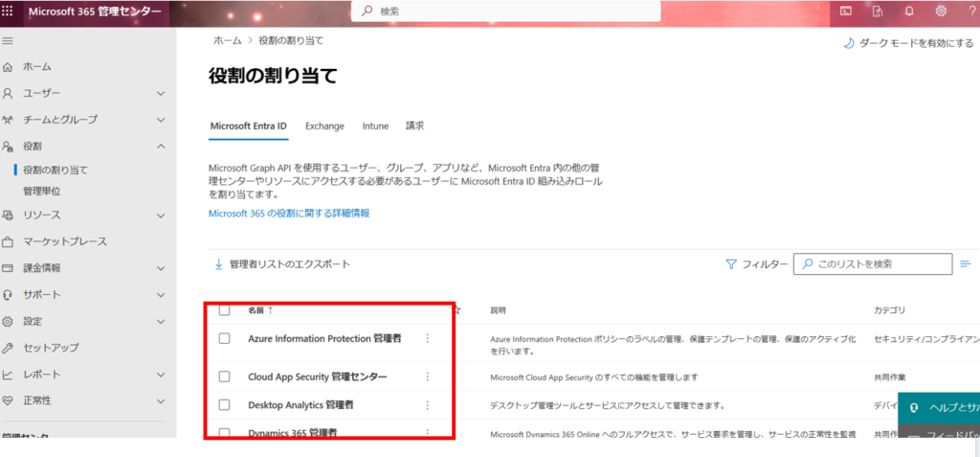Click the 役割 icon in sidebar

click(8, 147)
